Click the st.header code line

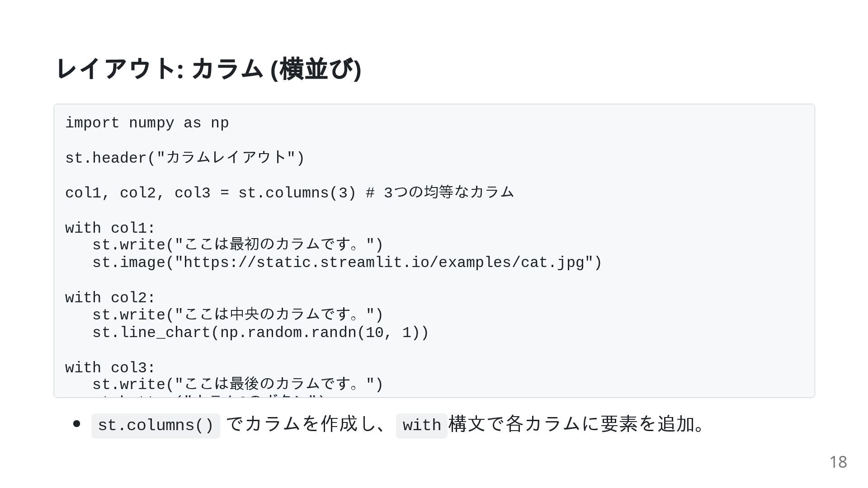[x=185, y=158]
